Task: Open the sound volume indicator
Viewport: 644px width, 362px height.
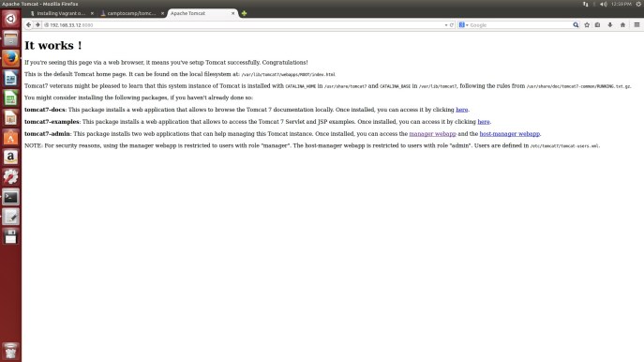Action: [x=604, y=4]
